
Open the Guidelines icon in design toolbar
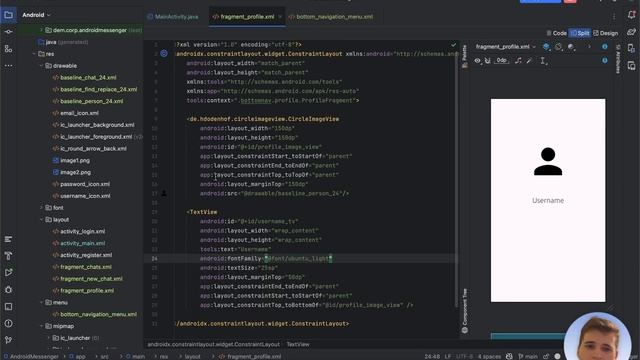pos(543,61)
